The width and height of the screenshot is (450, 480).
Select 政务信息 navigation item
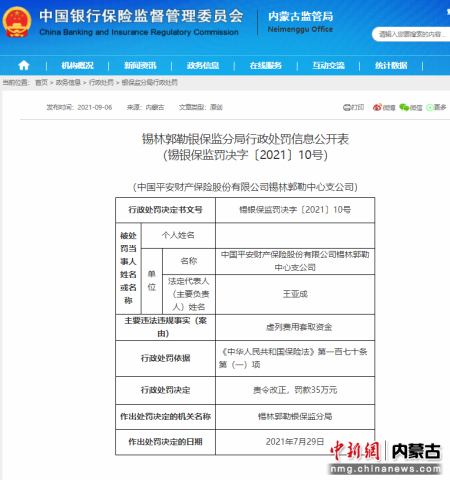[x=203, y=66]
